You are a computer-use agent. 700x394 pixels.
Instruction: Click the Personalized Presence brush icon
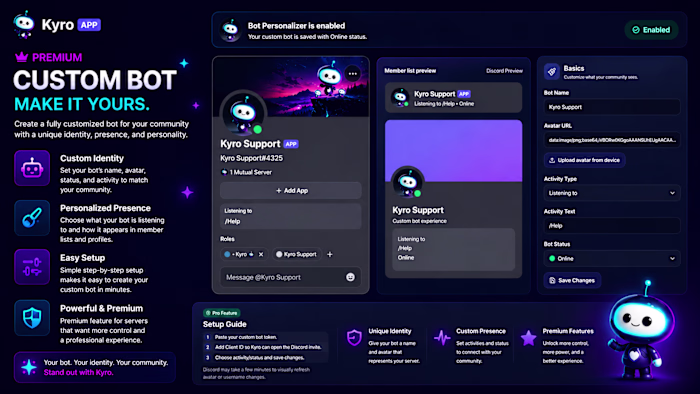pos(32,218)
